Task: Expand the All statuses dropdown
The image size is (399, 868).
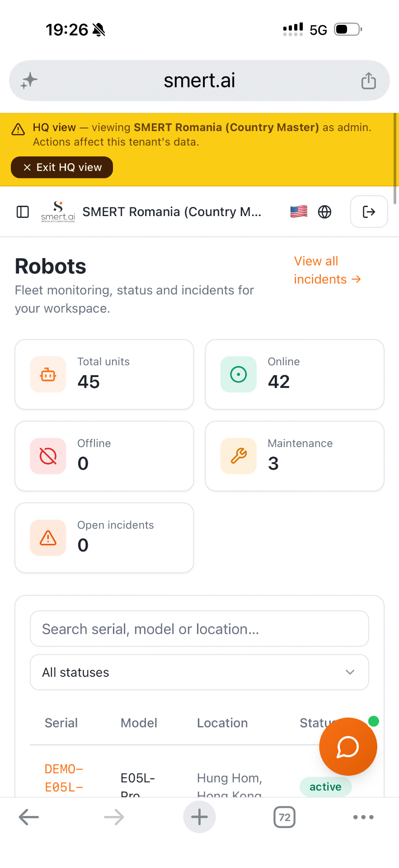Action: coord(199,672)
